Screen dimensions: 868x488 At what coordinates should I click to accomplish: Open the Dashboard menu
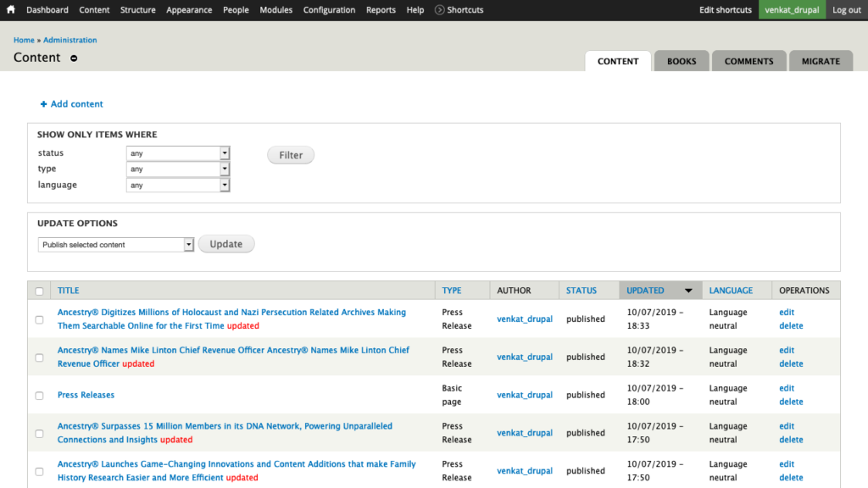(x=47, y=10)
